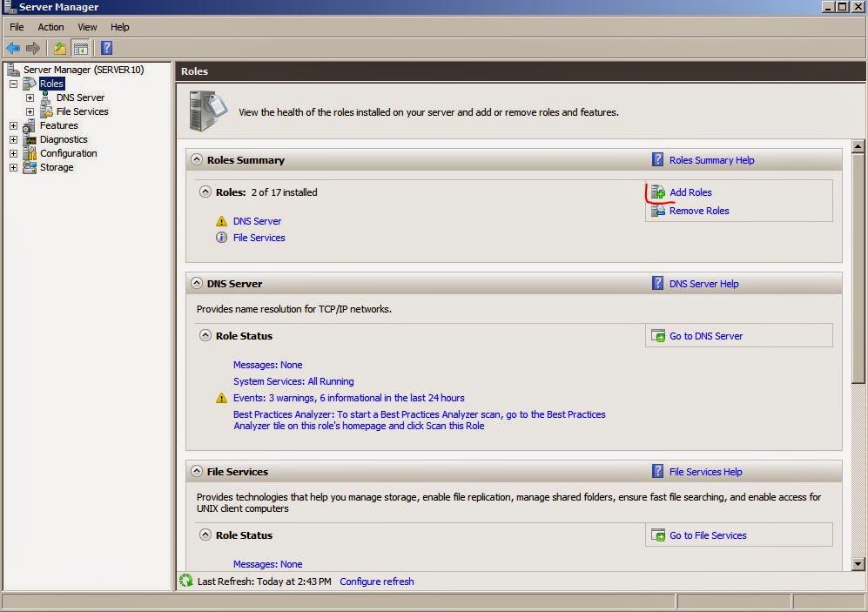The image size is (868, 612).
Task: Click the info icon beside File Services role
Action: 221,238
